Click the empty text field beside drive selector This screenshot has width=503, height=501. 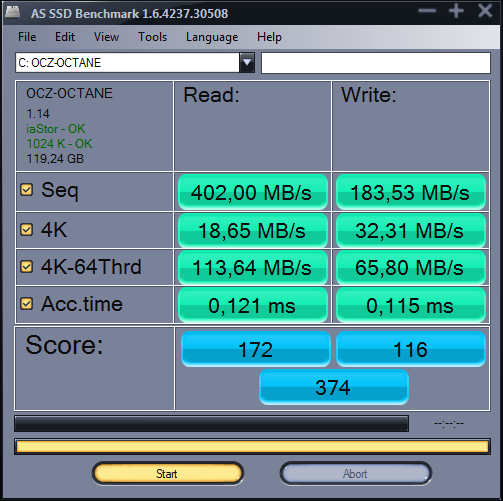(376, 62)
